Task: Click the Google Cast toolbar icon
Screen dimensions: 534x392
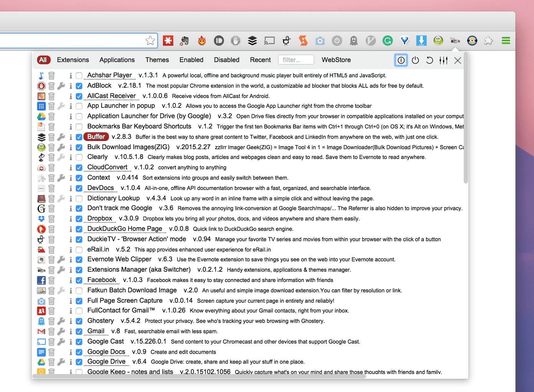Action: tap(269, 41)
